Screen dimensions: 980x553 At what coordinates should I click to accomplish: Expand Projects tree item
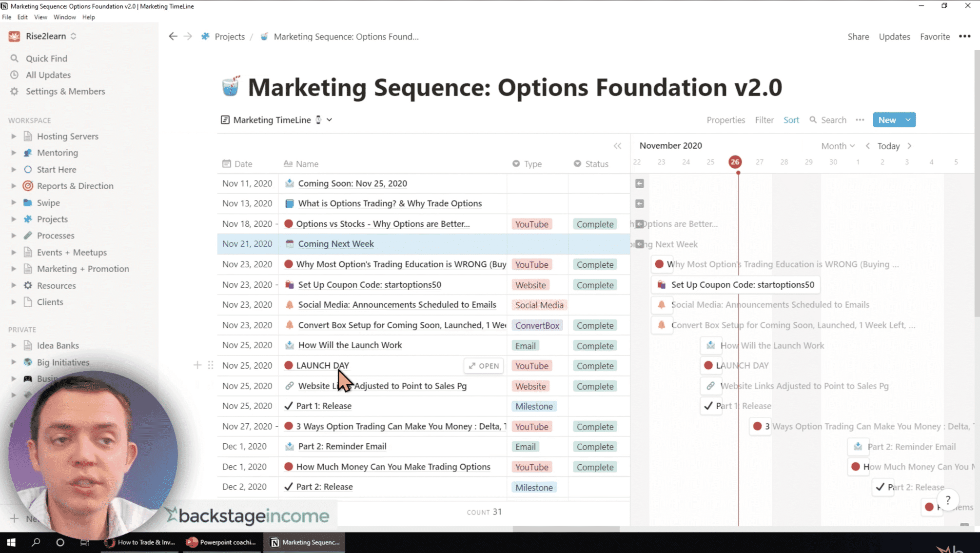[14, 219]
